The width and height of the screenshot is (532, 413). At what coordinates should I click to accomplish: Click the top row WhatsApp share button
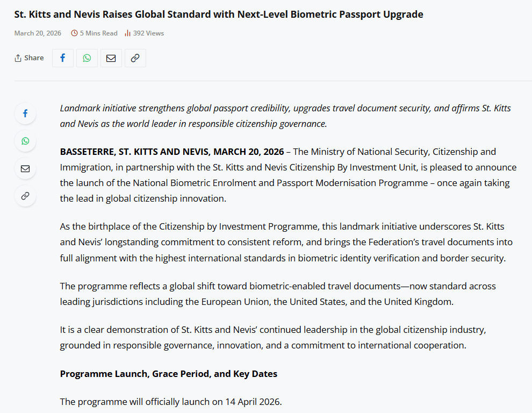click(87, 58)
